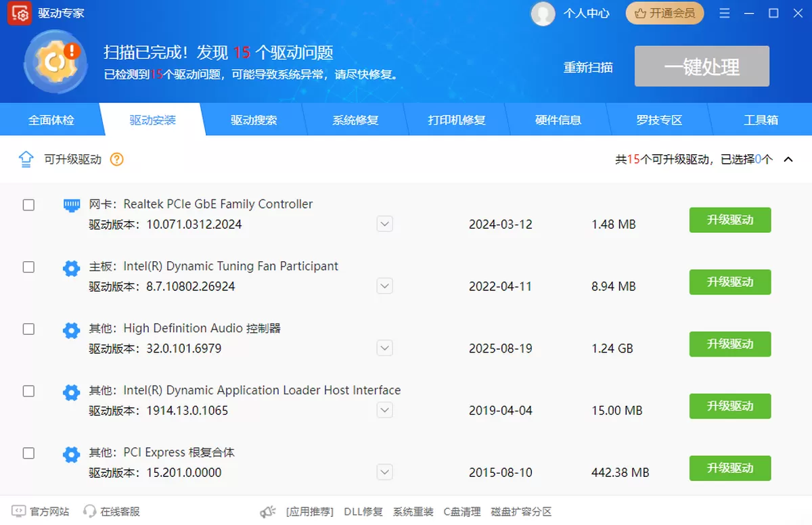The height and width of the screenshot is (525, 812).
Task: Upgrade Intel Dynamic Application Loader driver
Action: click(x=730, y=406)
